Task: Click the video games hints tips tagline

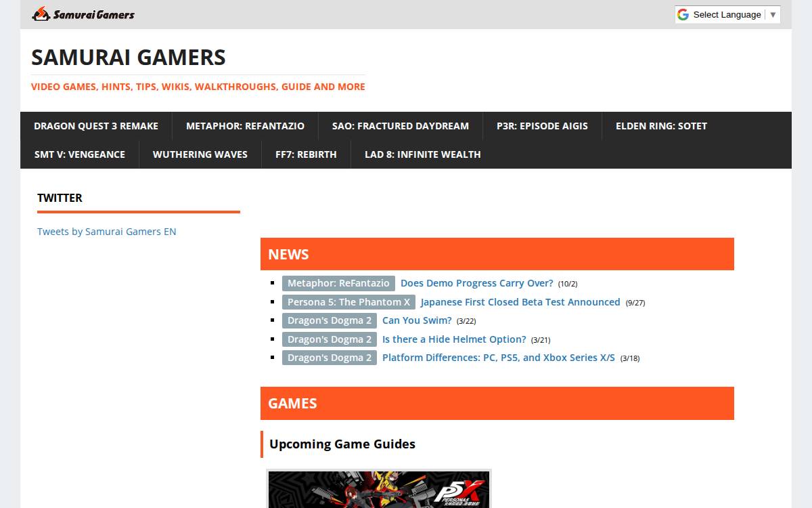Action: point(198,87)
